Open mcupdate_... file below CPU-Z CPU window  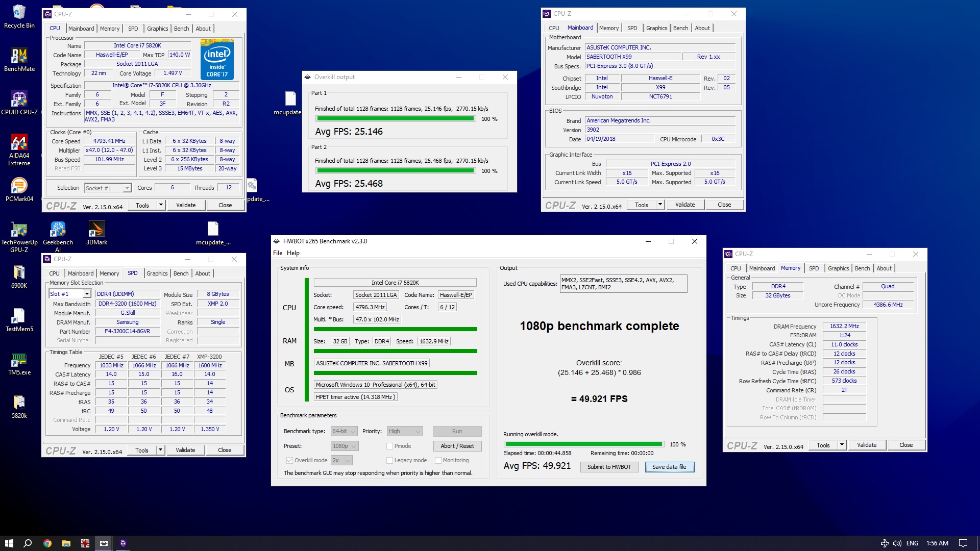click(x=213, y=234)
